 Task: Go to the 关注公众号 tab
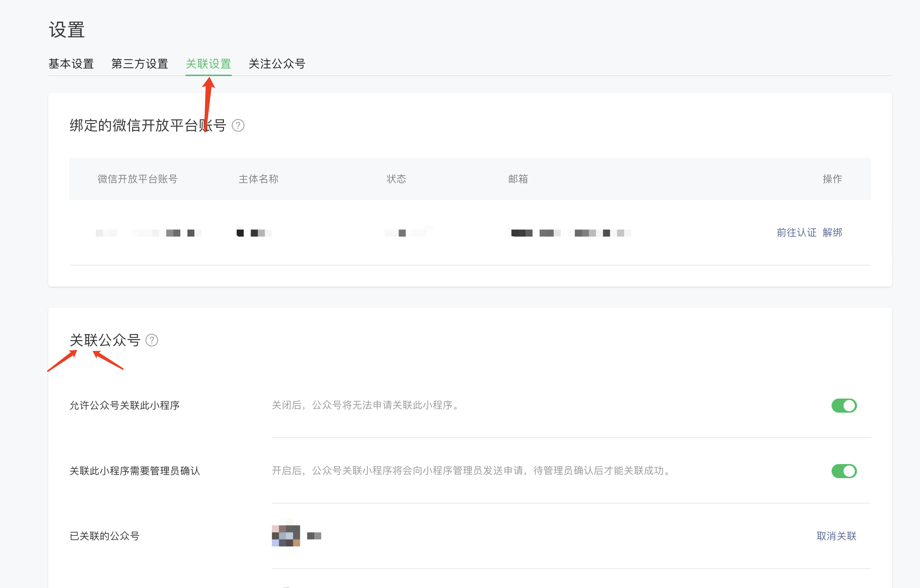[276, 64]
